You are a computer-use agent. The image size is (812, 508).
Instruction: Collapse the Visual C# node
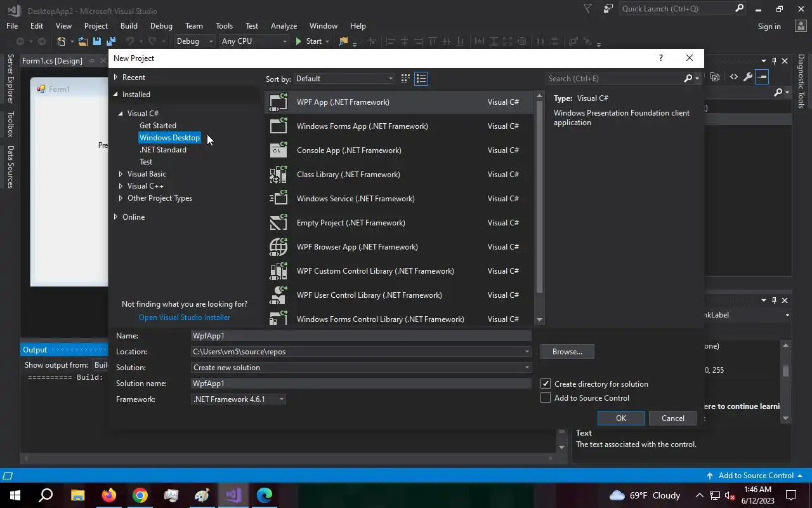(121, 113)
